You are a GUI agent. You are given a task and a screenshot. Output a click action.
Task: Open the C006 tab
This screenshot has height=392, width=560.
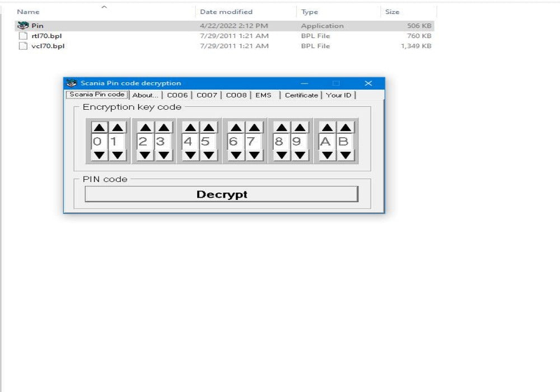coord(178,95)
